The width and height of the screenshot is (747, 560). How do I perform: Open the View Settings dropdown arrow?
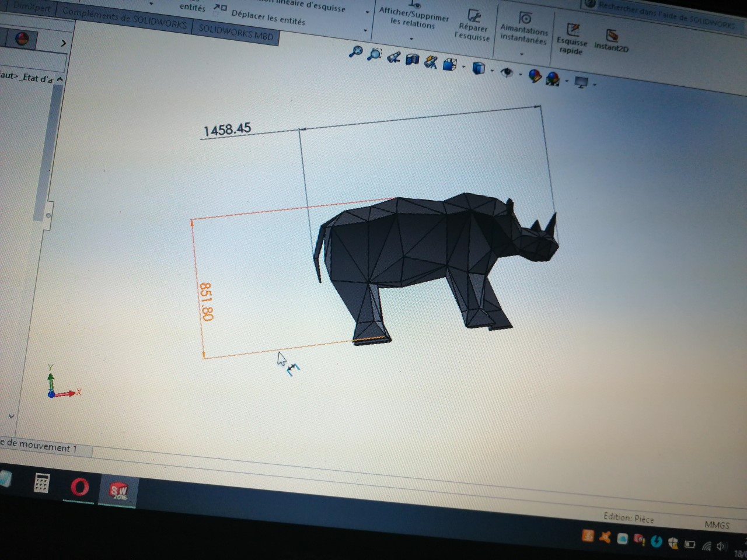point(595,85)
